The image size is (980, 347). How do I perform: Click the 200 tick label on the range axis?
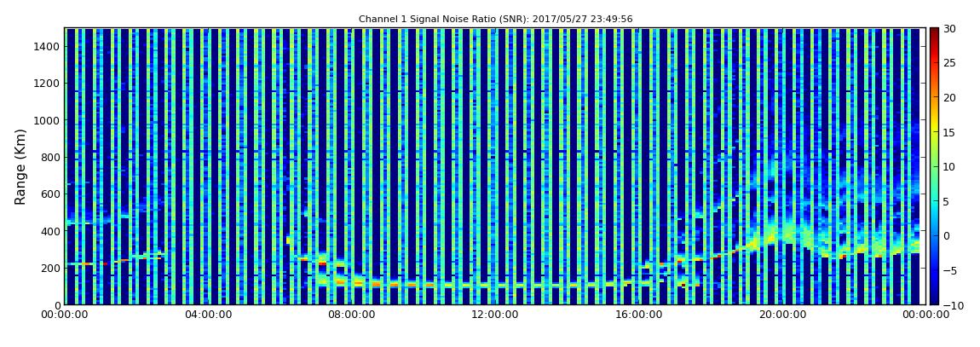click(x=50, y=268)
